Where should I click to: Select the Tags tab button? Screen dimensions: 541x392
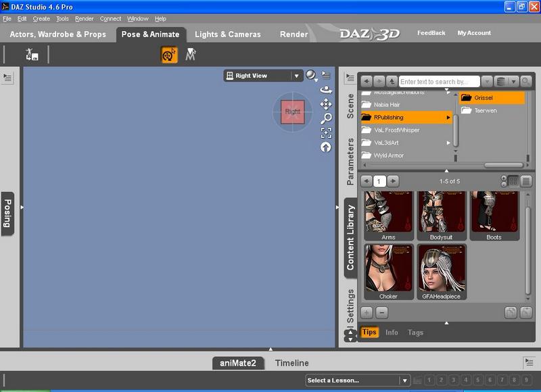[415, 333]
